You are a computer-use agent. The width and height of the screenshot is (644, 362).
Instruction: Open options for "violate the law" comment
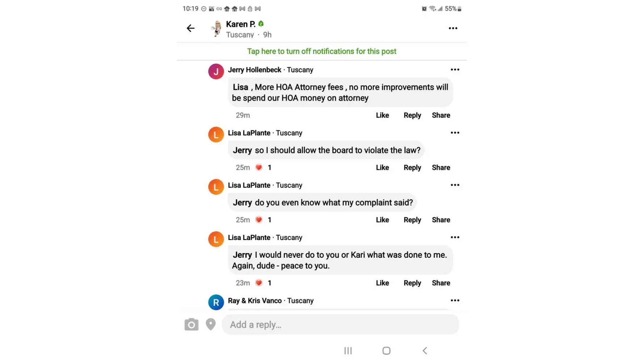455,133
